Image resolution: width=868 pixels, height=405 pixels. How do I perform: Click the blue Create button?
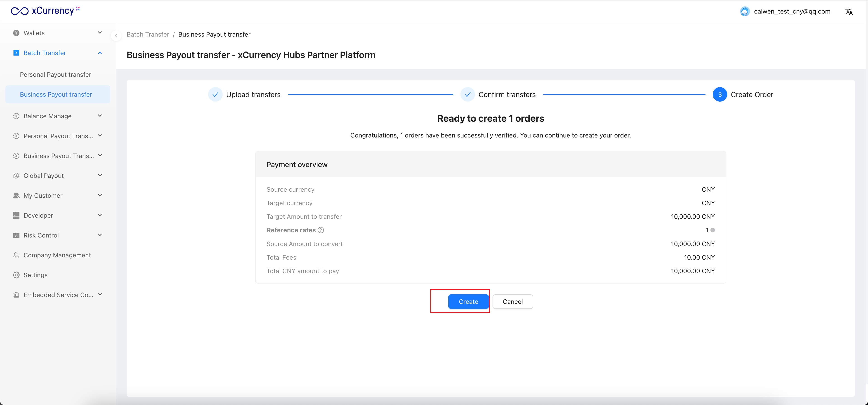point(468,302)
